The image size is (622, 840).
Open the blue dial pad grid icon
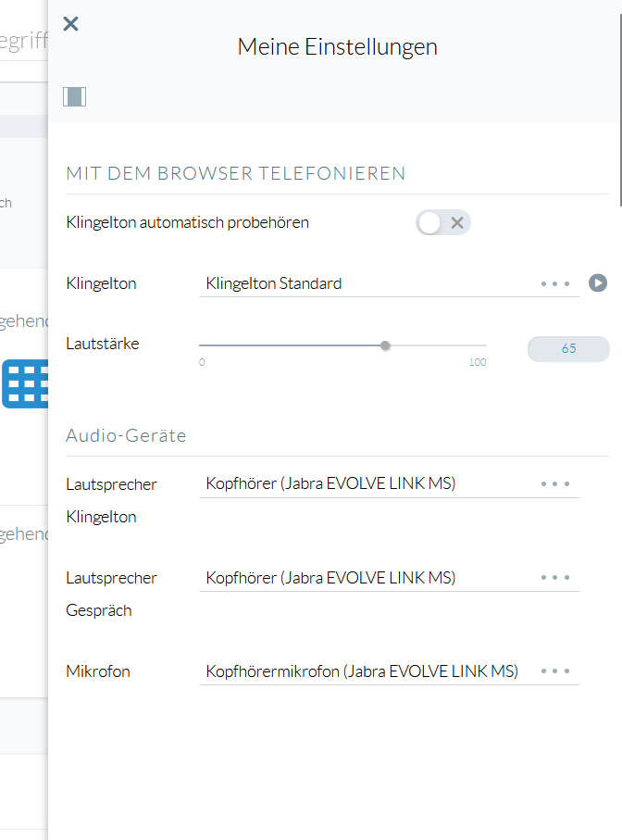[x=26, y=383]
